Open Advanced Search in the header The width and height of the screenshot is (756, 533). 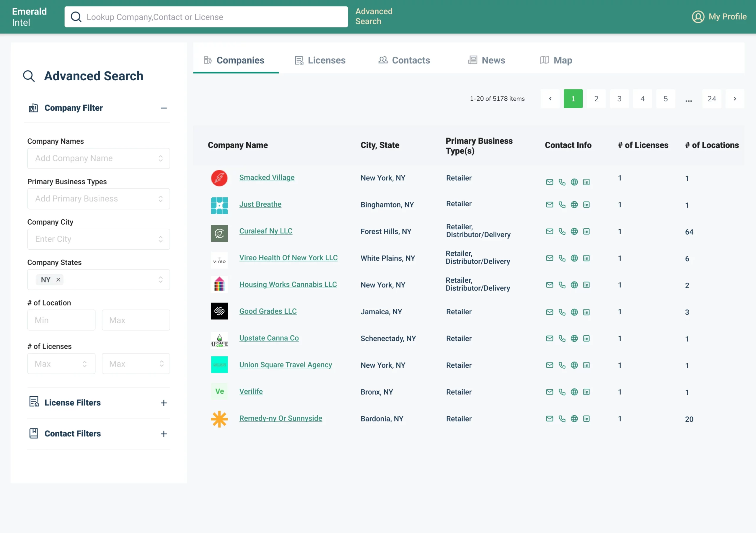coord(374,17)
